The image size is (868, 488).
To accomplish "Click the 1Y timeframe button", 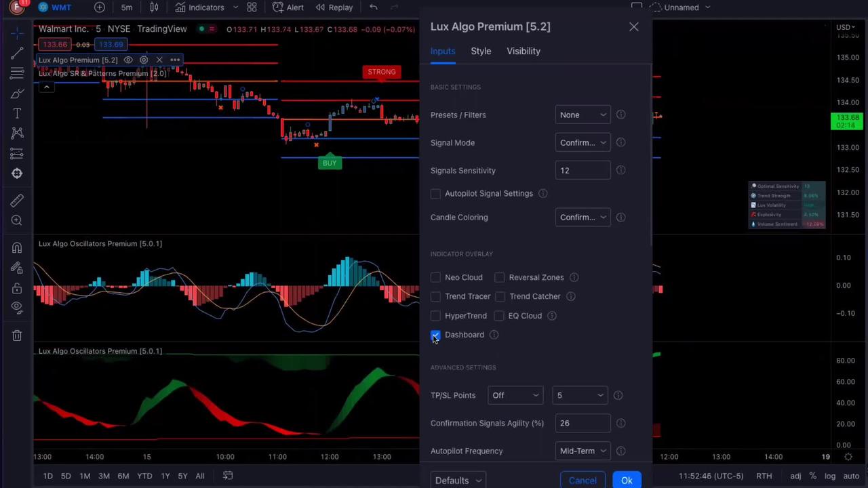I will pyautogui.click(x=165, y=476).
